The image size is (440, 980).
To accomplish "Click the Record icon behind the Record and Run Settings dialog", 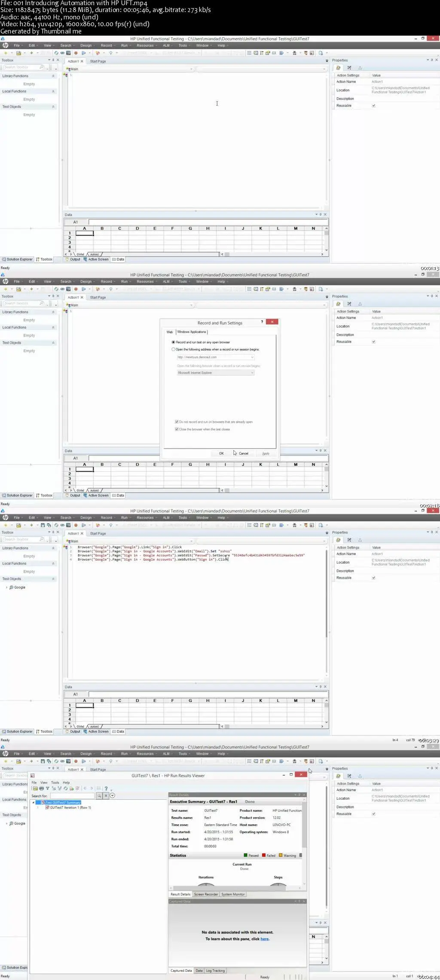I will coord(76,289).
